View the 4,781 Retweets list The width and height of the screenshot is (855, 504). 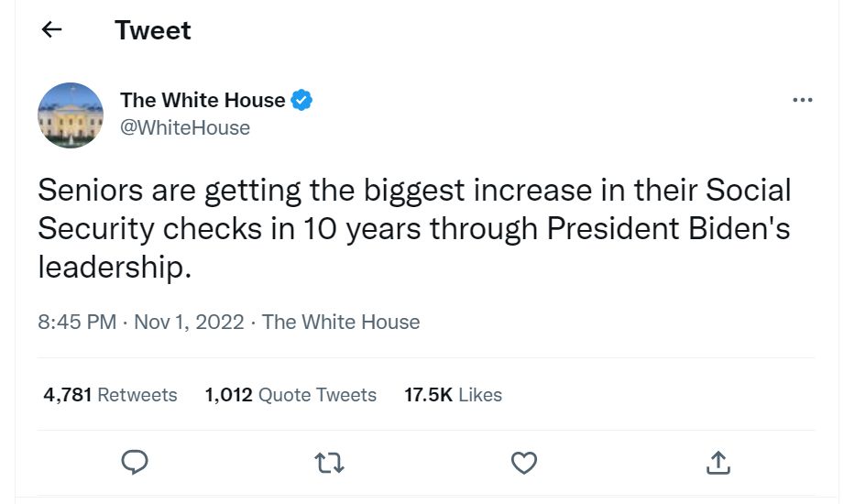[110, 395]
